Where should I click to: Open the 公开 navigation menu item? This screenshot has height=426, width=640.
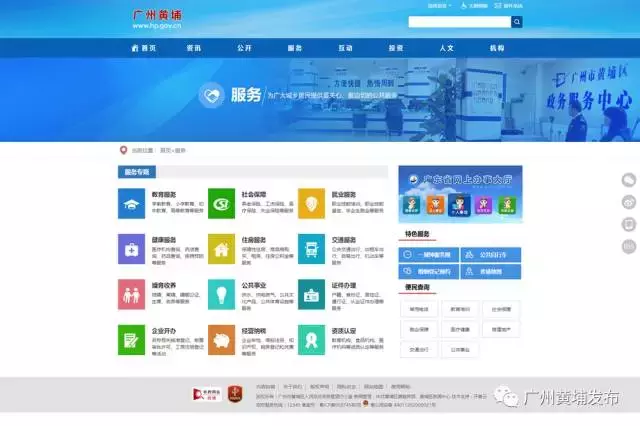pyautogui.click(x=245, y=47)
